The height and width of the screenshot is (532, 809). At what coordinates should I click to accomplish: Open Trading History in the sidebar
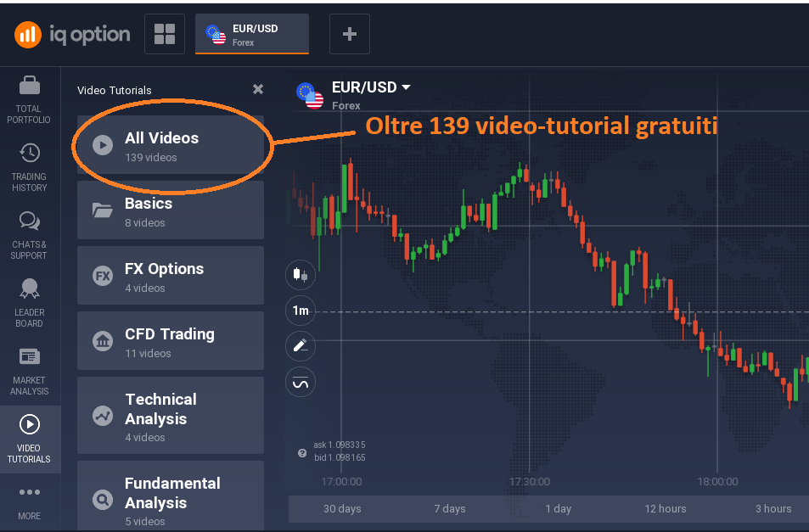(x=30, y=168)
